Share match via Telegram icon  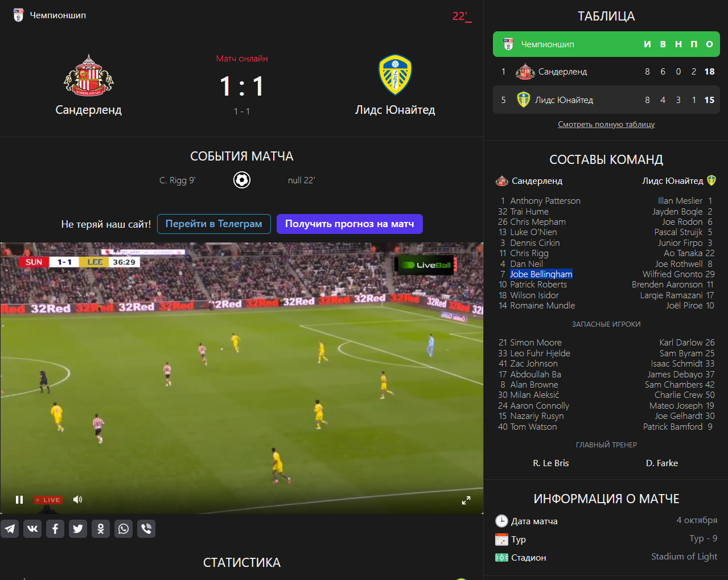click(10, 529)
